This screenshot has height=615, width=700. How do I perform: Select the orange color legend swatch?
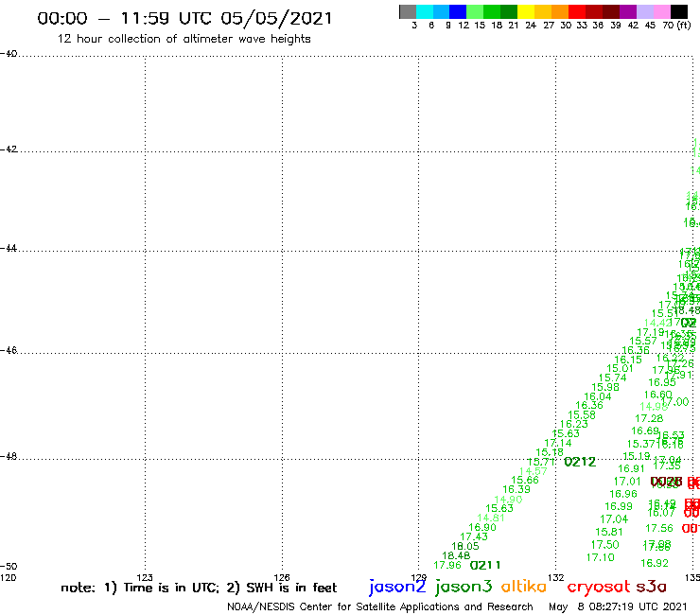click(559, 11)
